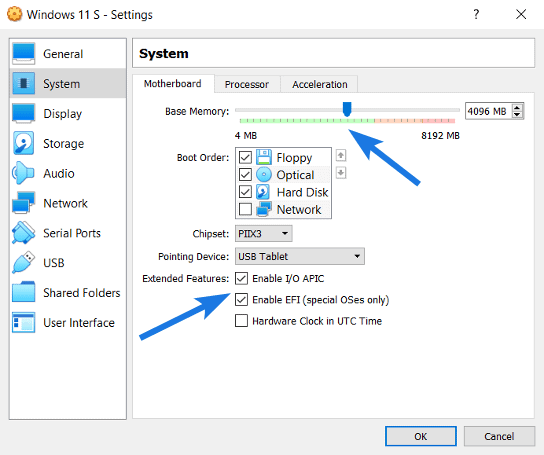Viewport: 544px width, 455px height.
Task: Select the Optical label in boot order
Action: [295, 175]
